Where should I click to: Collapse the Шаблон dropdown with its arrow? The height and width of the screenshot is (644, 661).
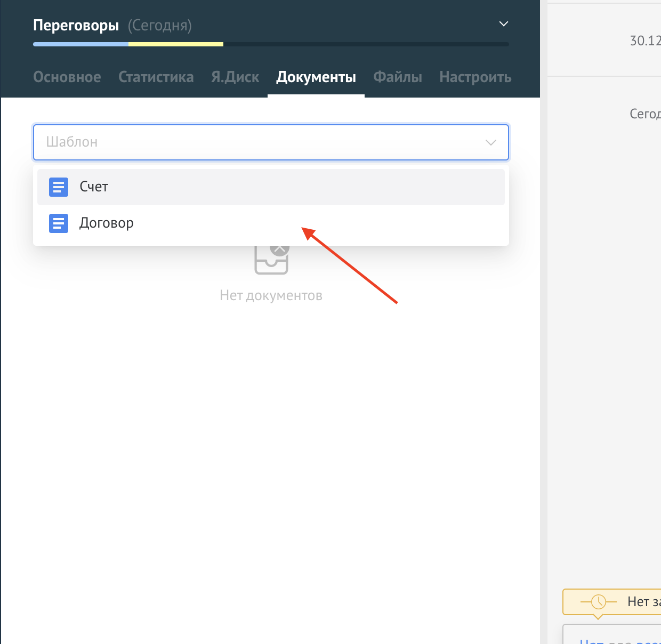[491, 142]
